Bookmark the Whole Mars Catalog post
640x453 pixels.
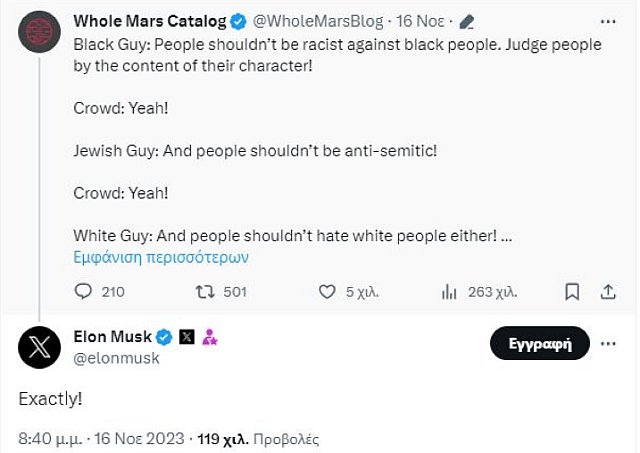click(572, 291)
